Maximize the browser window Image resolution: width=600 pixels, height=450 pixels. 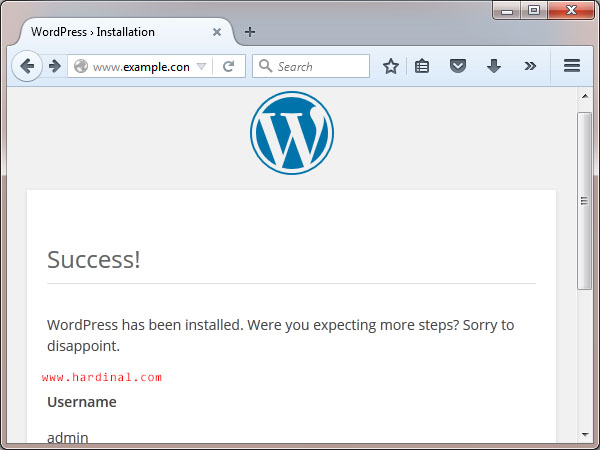534,11
